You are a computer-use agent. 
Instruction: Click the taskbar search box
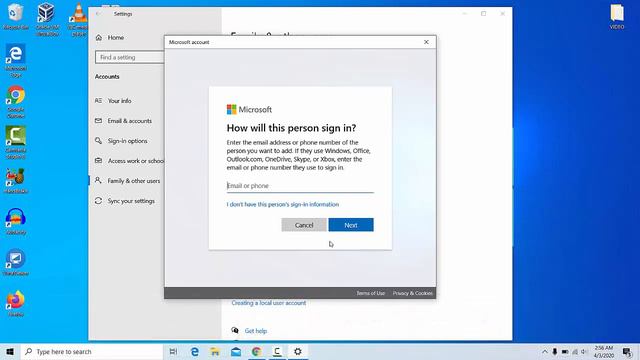(92, 351)
